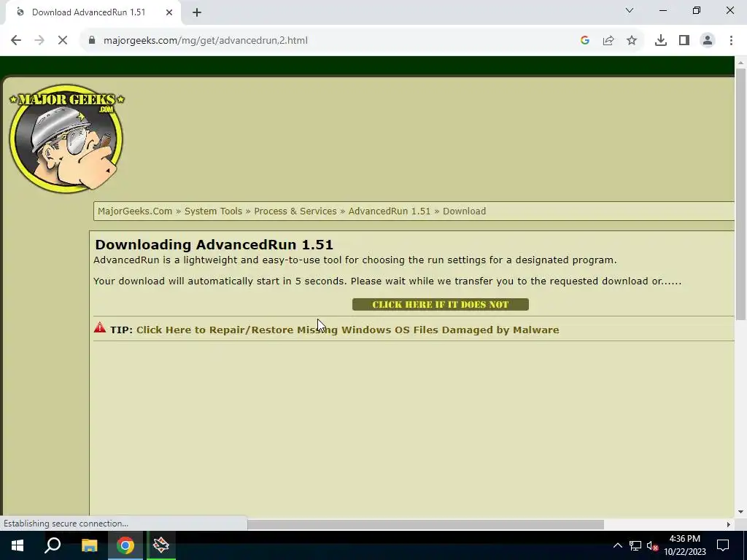Stop loading the page
The height and width of the screenshot is (560, 747).
63,41
